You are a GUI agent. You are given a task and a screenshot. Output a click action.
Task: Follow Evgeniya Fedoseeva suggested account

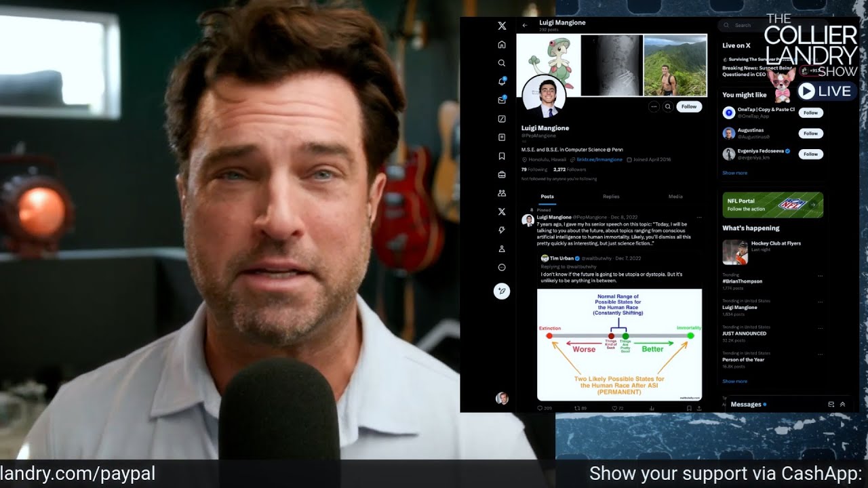[811, 154]
